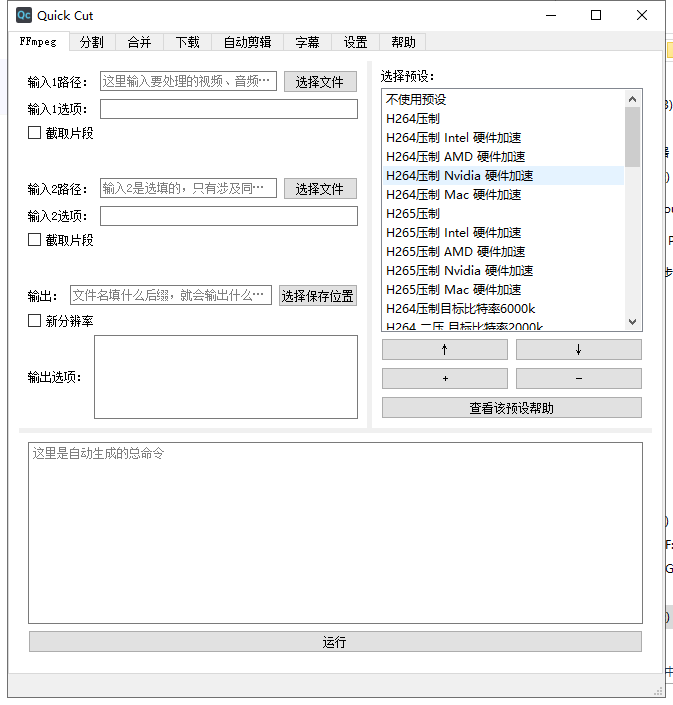This screenshot has width=673, height=705.
Task: Click the preset list scrollbar thumb
Action: coord(633,137)
